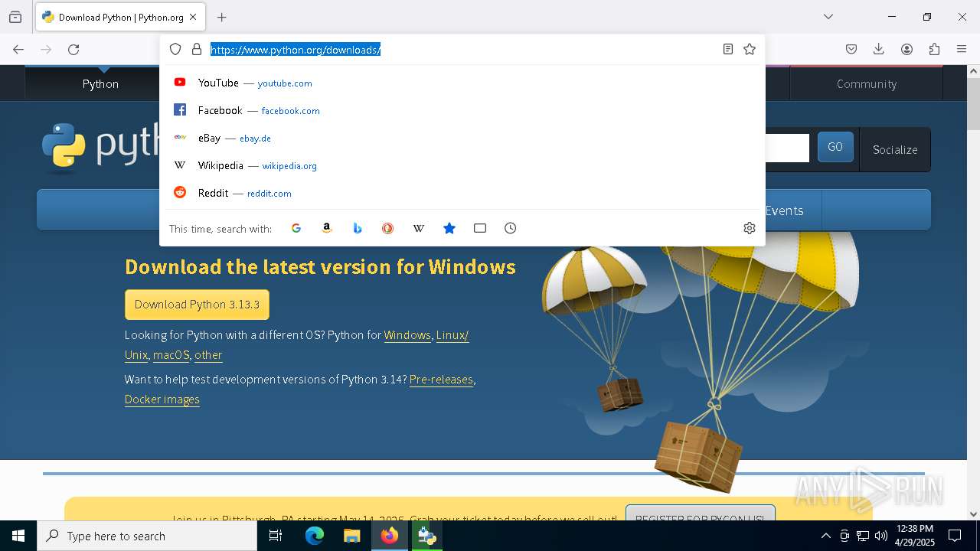The width and height of the screenshot is (980, 551).
Task: Close the Download Python tab
Action: (193, 17)
